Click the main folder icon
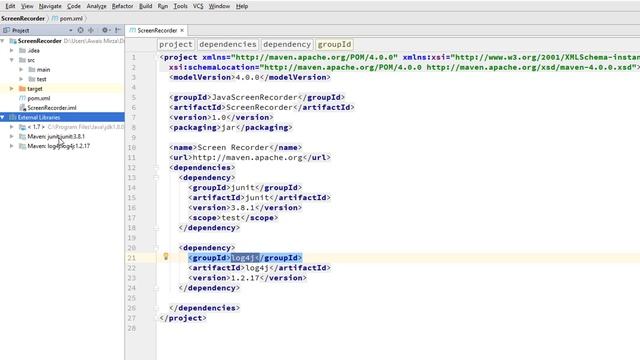Screen dimensions: 640x360 [32, 69]
